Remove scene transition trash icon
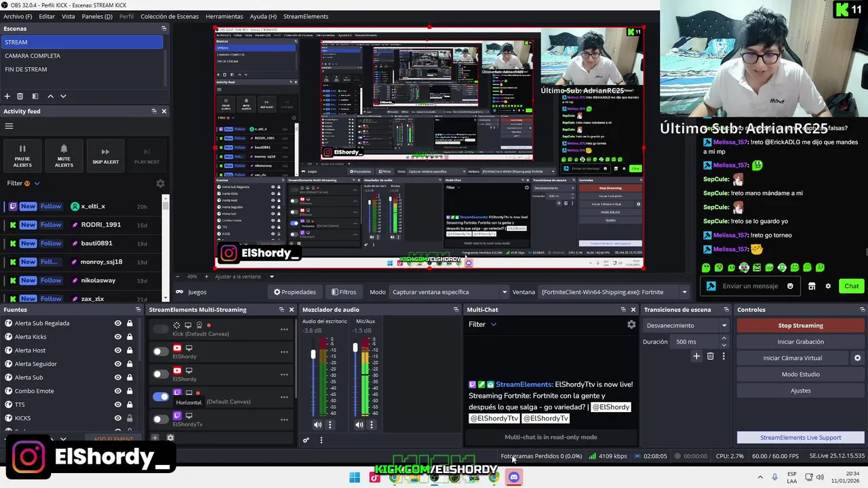Image resolution: width=868 pixels, height=488 pixels. coord(710,356)
